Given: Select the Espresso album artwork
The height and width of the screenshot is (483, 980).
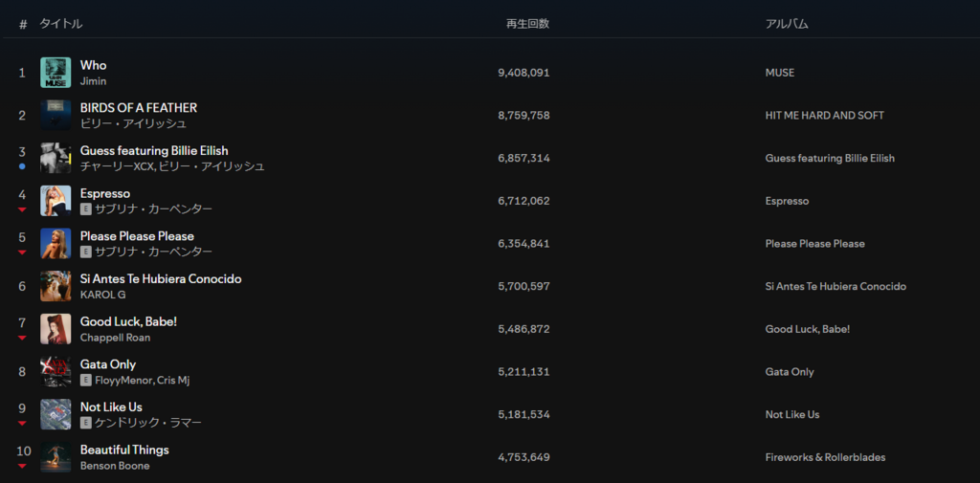Looking at the screenshot, I should pos(56,201).
